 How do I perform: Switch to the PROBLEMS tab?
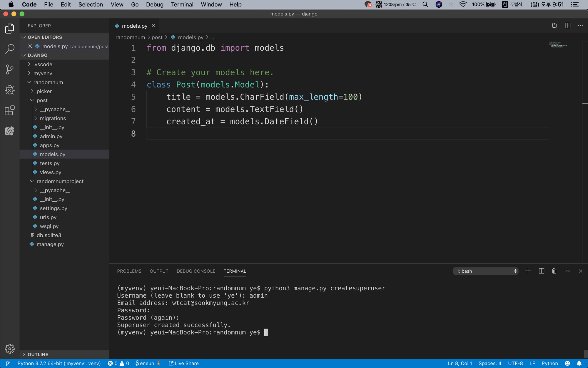[x=129, y=271]
